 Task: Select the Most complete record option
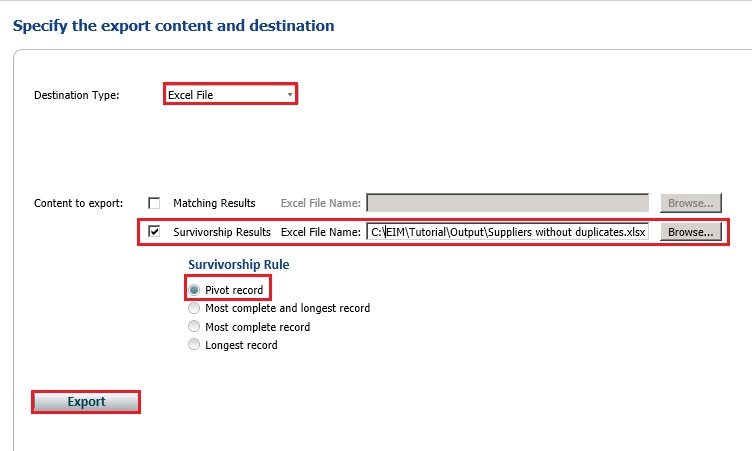[x=194, y=327]
